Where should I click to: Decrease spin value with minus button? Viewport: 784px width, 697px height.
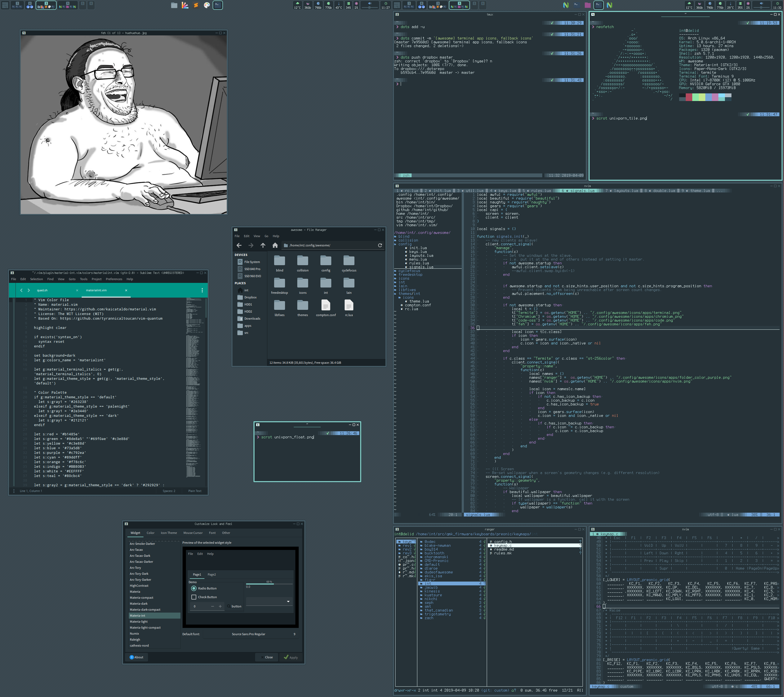(x=213, y=606)
